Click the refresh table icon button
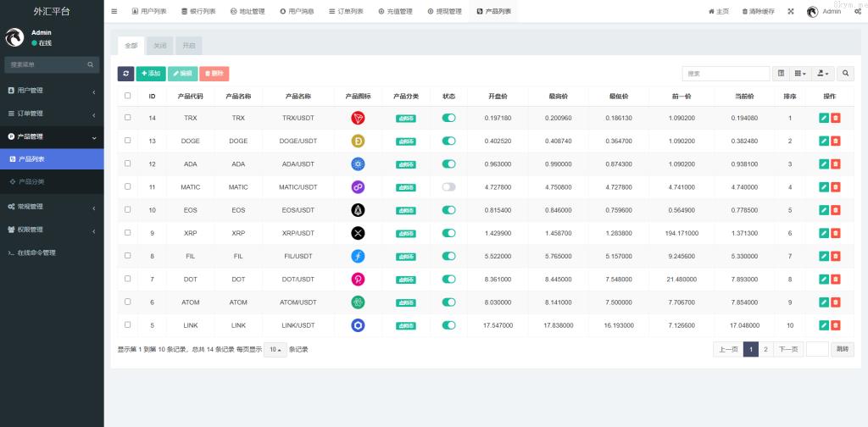The height and width of the screenshot is (427, 868). (x=125, y=74)
